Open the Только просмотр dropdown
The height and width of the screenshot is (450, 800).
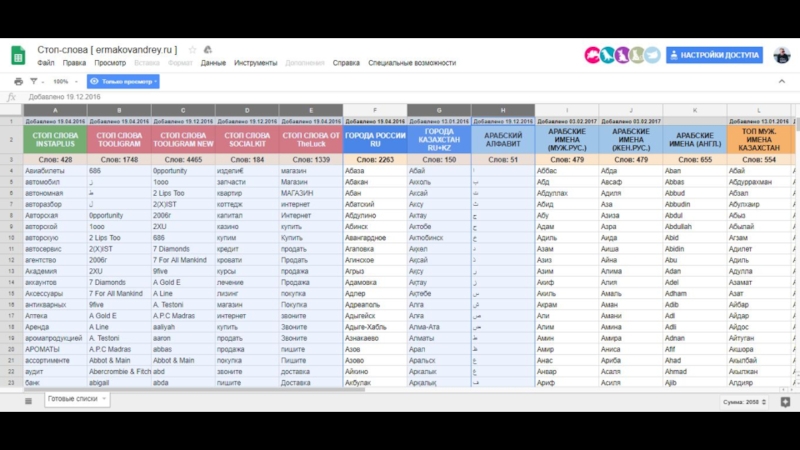123,81
